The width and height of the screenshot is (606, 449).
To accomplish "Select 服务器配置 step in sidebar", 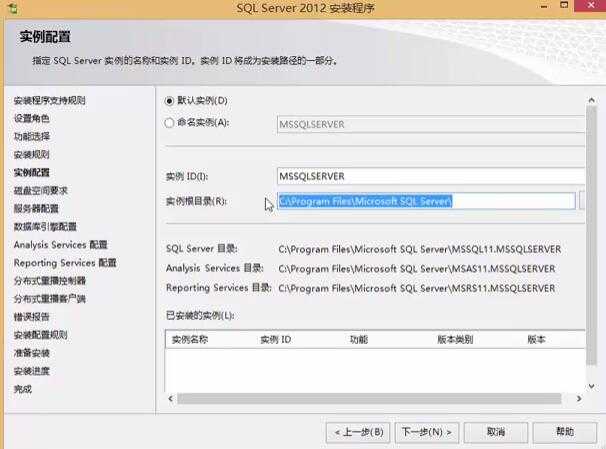I will click(x=36, y=209).
